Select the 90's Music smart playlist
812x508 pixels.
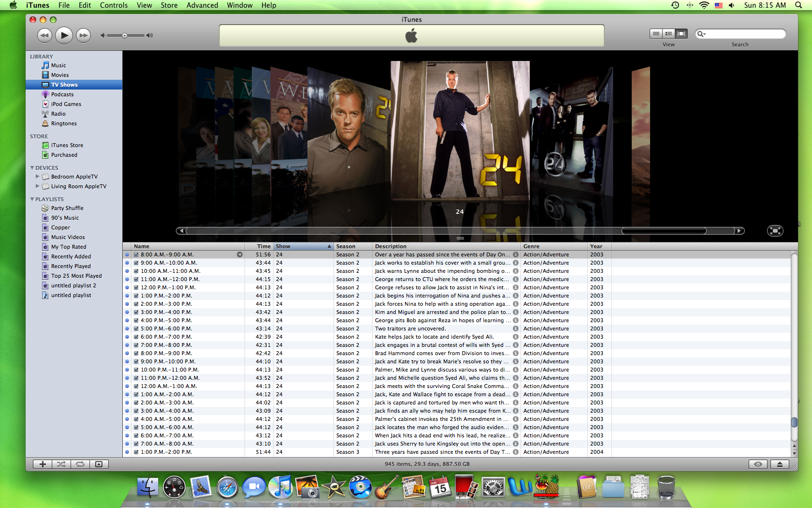point(65,218)
